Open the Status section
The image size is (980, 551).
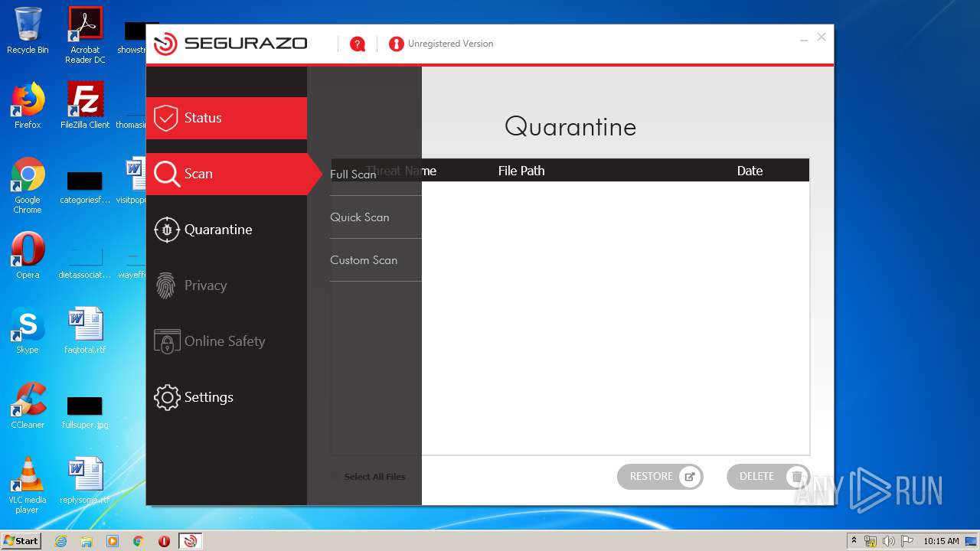click(x=227, y=118)
